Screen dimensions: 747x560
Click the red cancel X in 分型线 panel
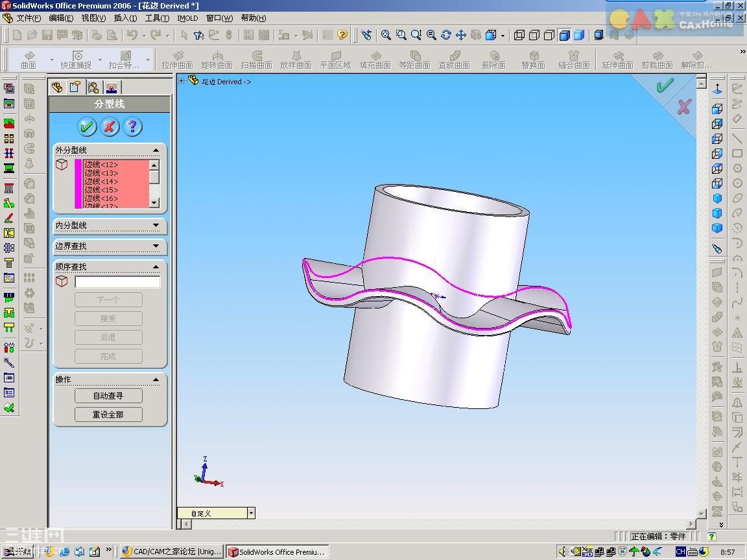(x=110, y=126)
